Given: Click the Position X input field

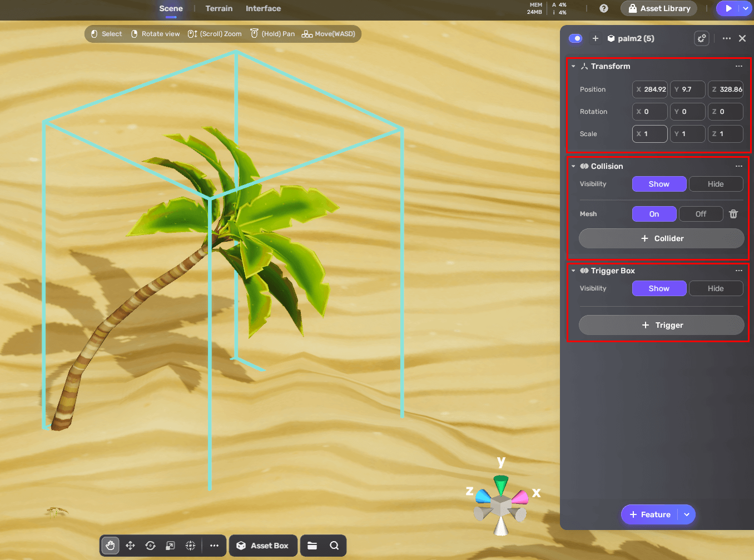Looking at the screenshot, I should tap(650, 89).
